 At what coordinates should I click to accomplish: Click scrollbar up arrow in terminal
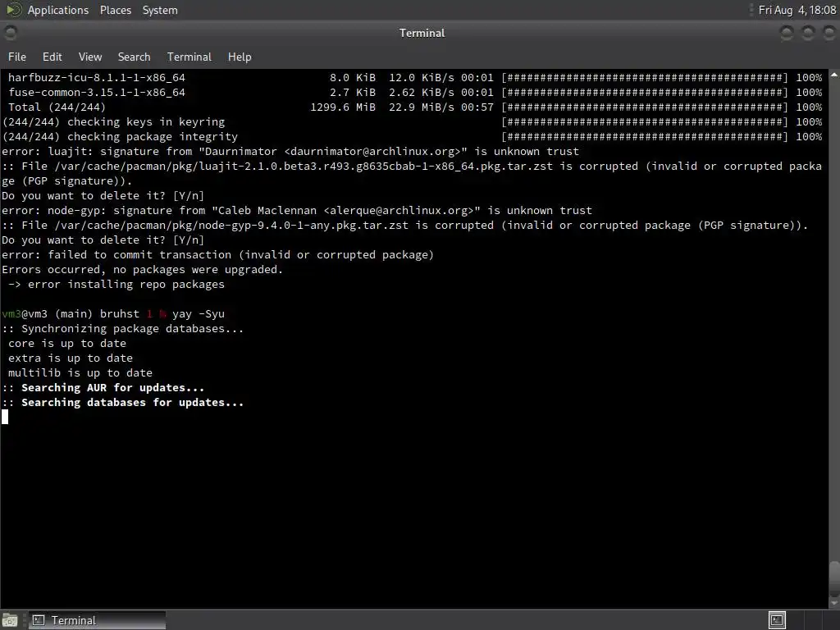coord(834,75)
